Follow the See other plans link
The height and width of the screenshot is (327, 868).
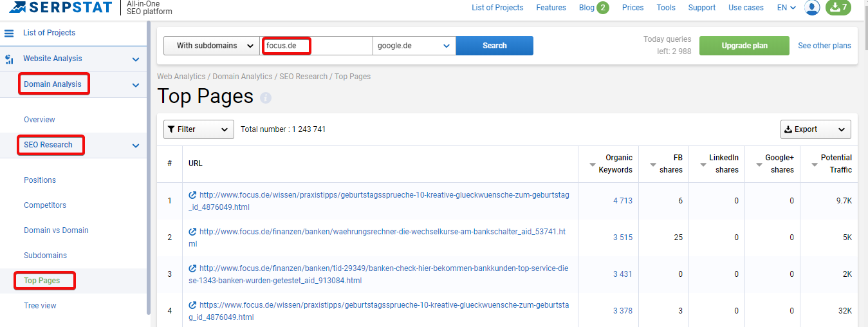(824, 46)
